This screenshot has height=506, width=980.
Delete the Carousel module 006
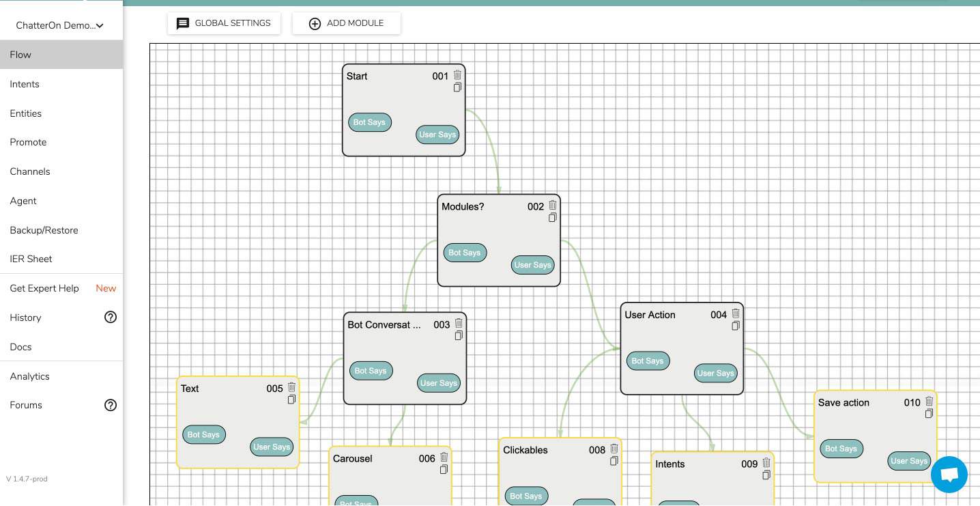pyautogui.click(x=444, y=458)
